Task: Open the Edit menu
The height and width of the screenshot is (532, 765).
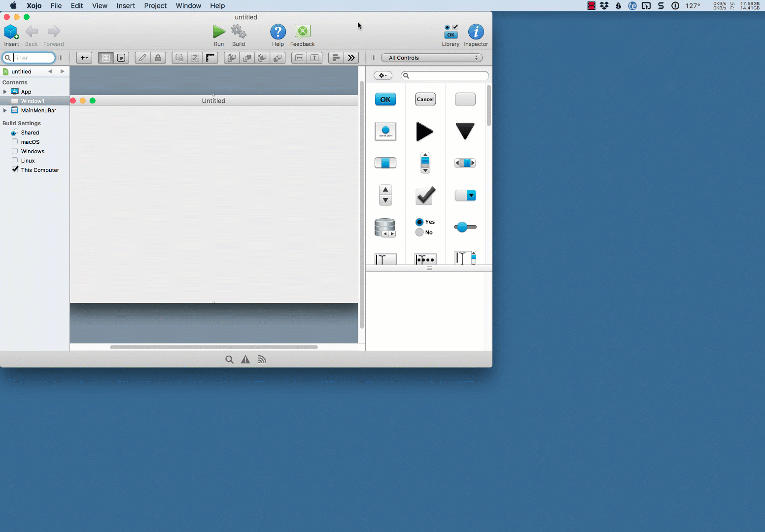Action: click(77, 6)
